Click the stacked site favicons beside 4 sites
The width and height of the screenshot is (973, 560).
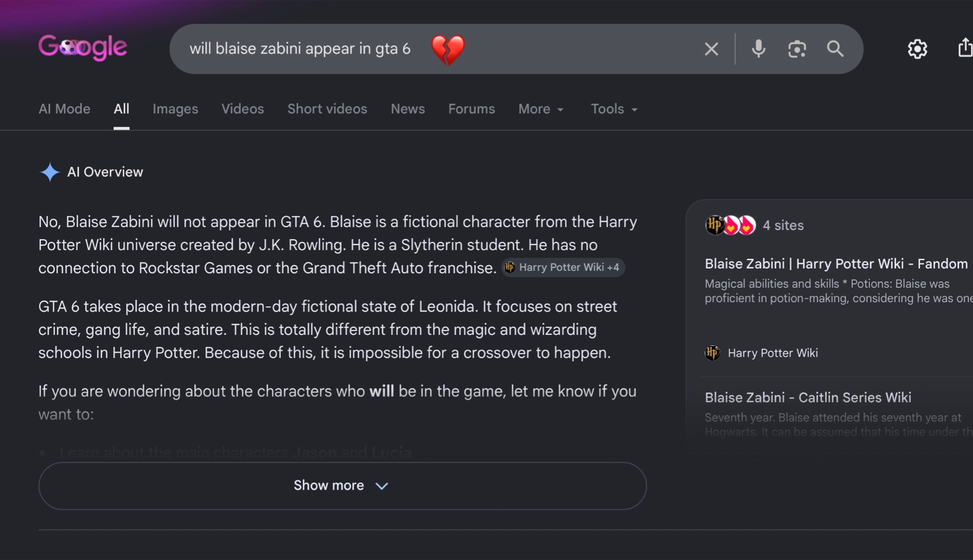pos(730,225)
